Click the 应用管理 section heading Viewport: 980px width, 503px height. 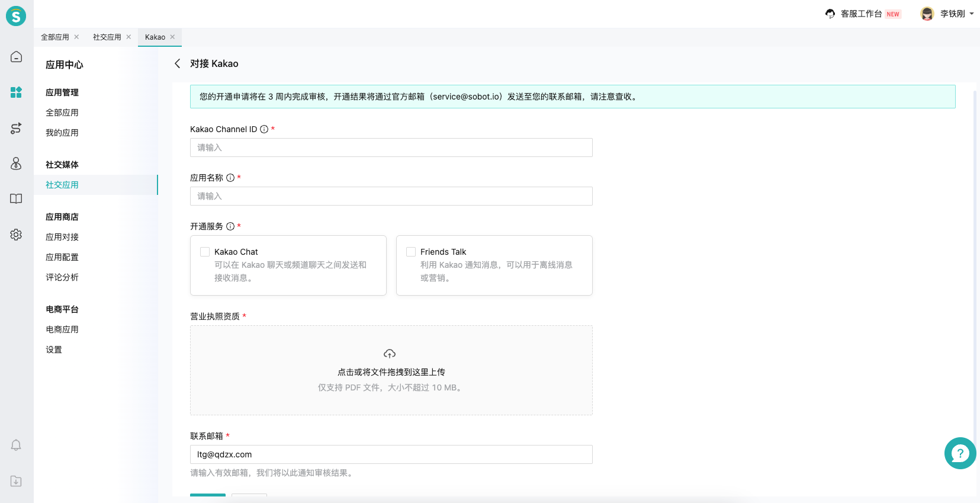point(62,92)
